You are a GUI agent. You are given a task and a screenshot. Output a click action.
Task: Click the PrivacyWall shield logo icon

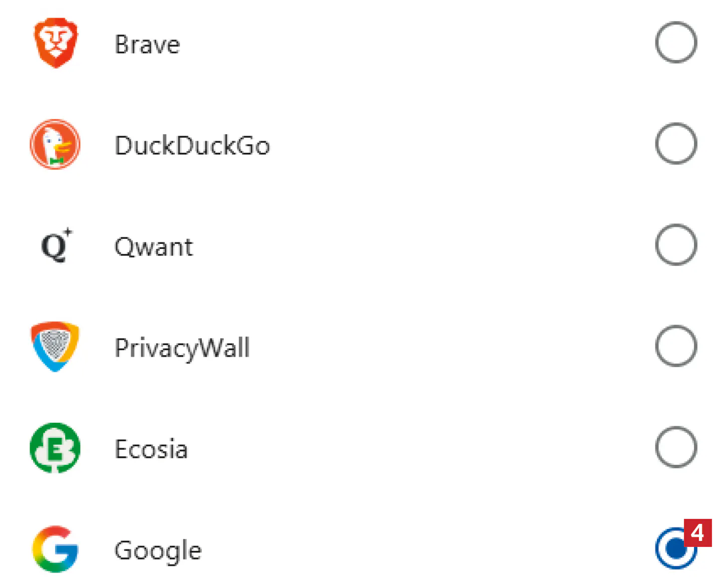coord(55,347)
